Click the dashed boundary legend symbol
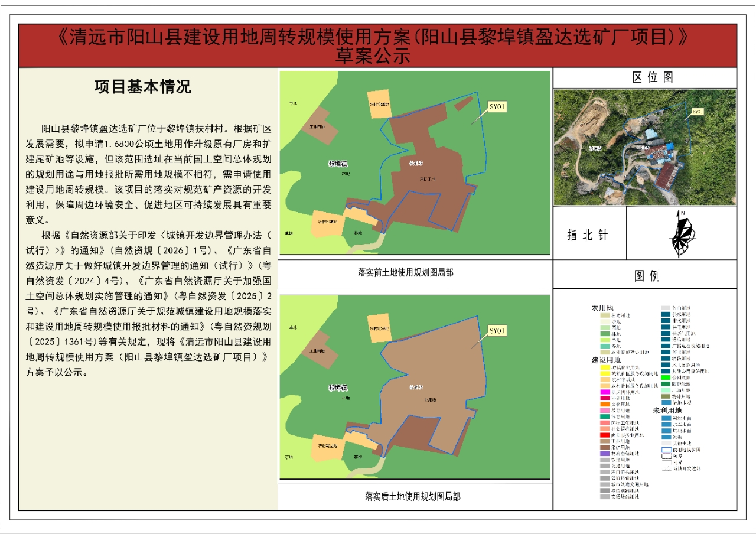The image size is (756, 534). 666,456
